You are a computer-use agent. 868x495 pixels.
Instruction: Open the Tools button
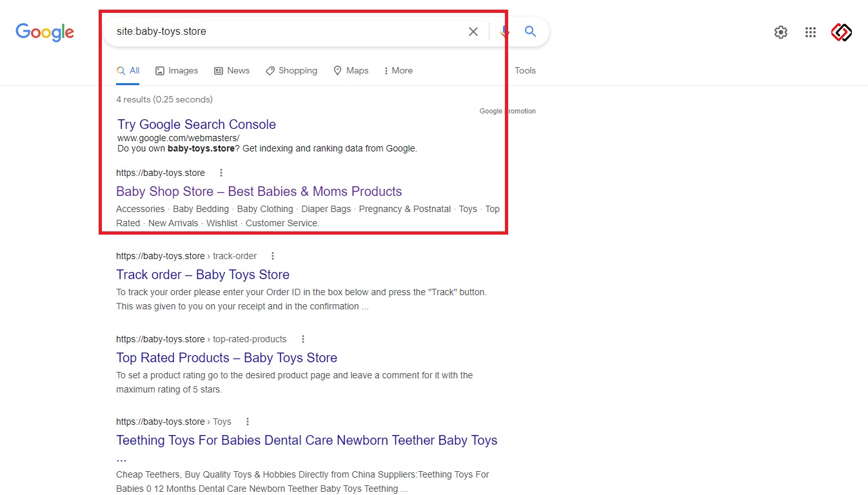coord(525,71)
